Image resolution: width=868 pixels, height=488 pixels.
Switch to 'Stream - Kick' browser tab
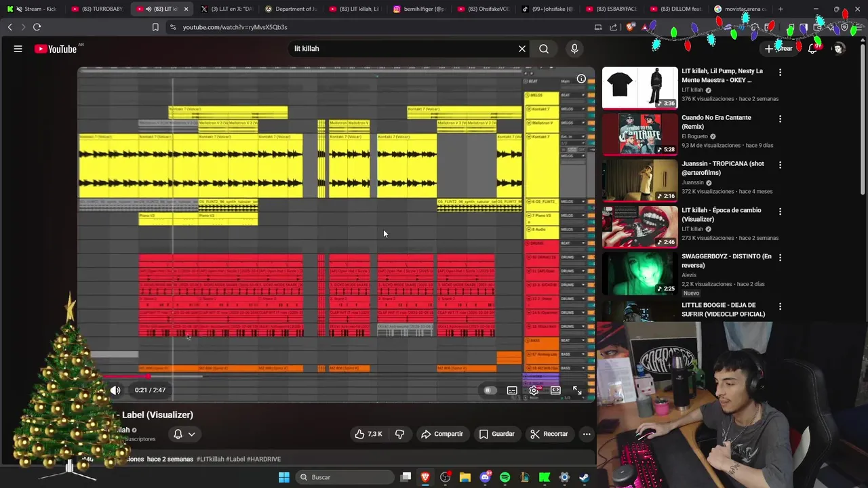click(x=34, y=9)
